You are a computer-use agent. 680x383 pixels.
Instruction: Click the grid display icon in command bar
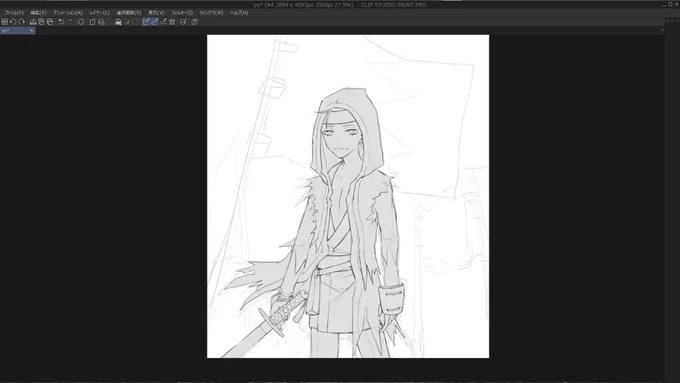172,22
